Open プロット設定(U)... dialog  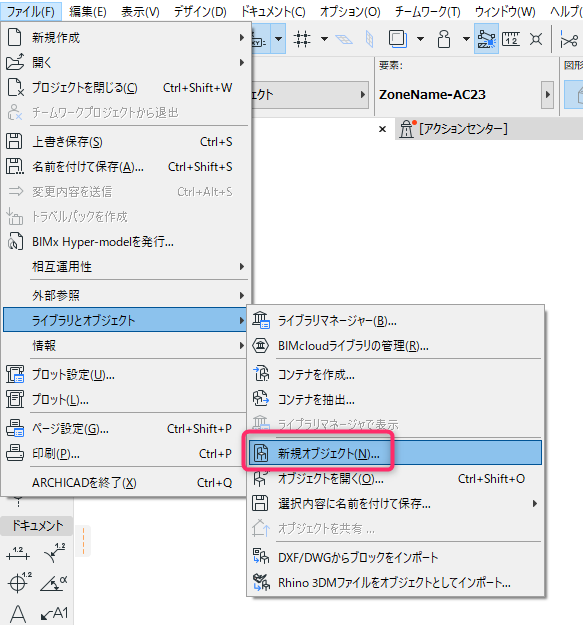pos(126,375)
